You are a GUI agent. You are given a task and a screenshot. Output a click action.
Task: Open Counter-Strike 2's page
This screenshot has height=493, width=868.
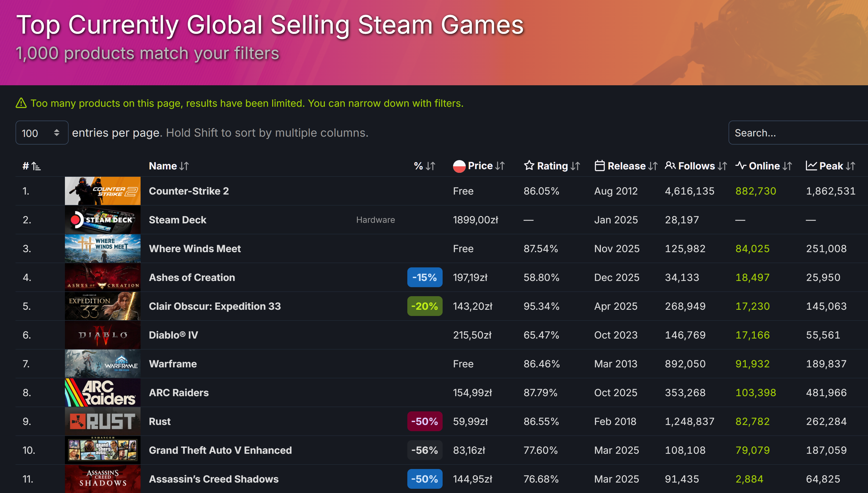pyautogui.click(x=189, y=191)
